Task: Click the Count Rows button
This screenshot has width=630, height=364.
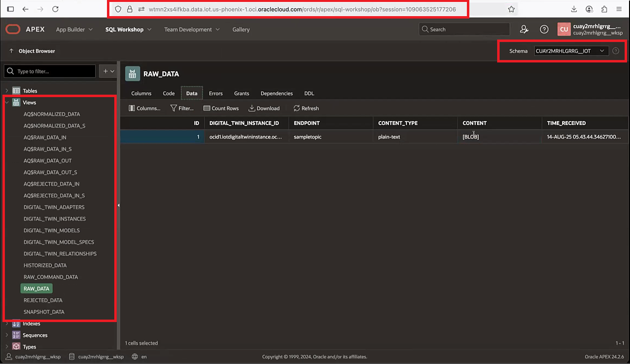Action: click(x=221, y=108)
